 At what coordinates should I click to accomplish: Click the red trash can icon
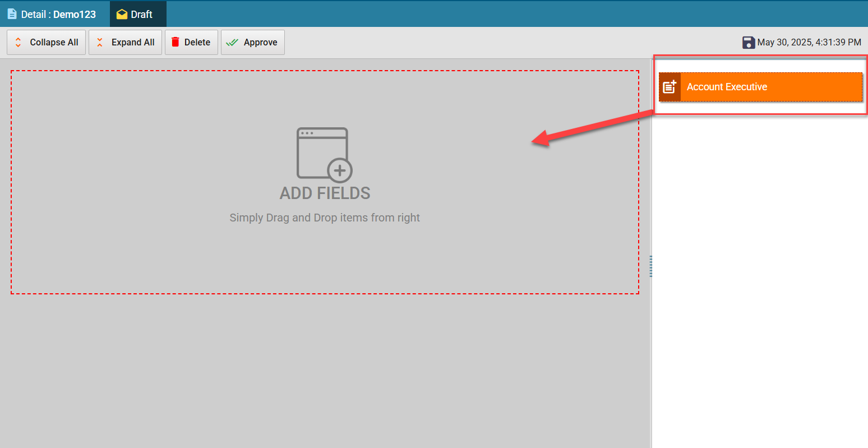[176, 42]
